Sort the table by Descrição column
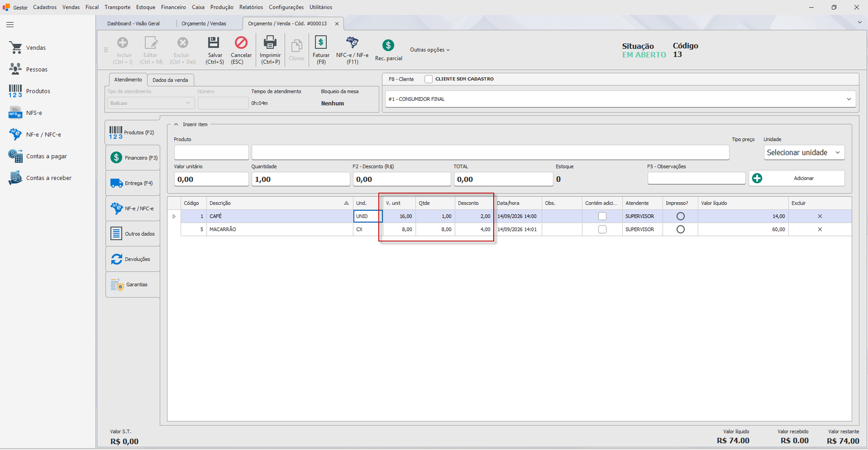Screen dimensions: 868x450 279,203
